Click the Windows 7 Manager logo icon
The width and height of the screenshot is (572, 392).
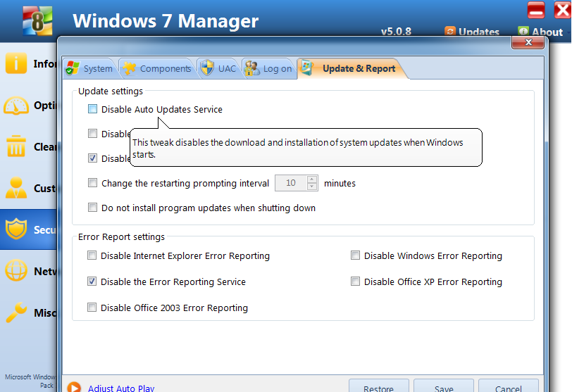coord(37,21)
